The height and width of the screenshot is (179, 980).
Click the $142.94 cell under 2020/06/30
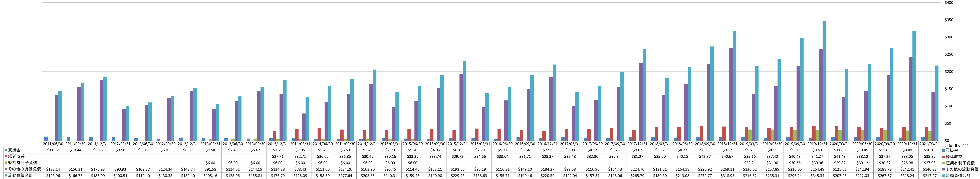click(862, 169)
